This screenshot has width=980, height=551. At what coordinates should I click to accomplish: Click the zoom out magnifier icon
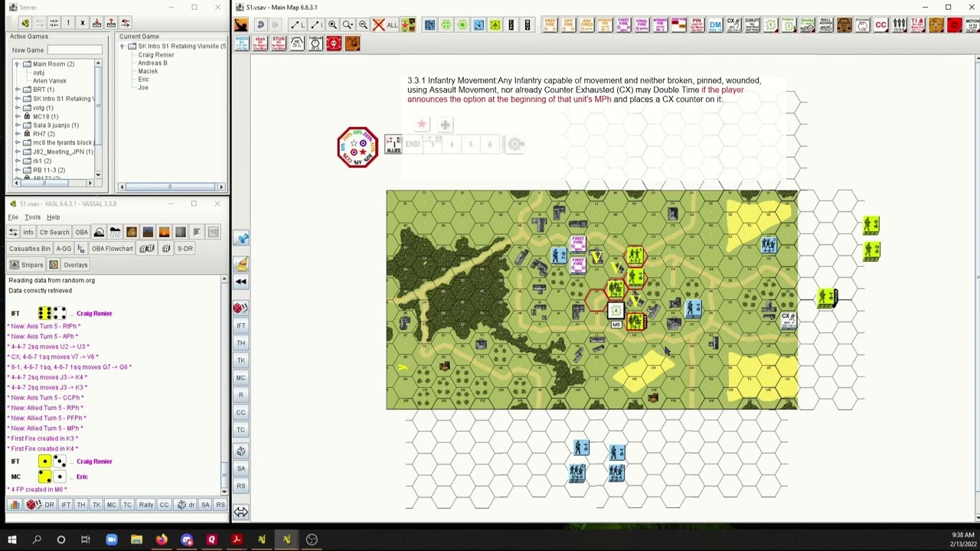[x=363, y=25]
